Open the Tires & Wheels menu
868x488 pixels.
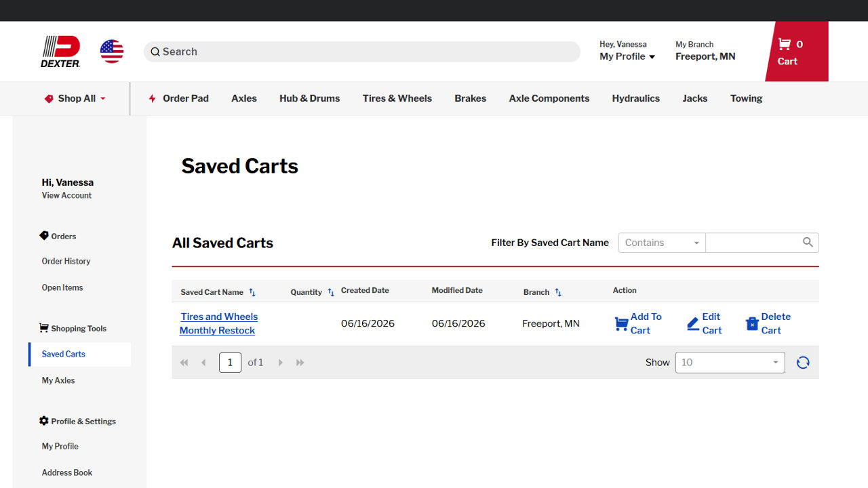[397, 98]
